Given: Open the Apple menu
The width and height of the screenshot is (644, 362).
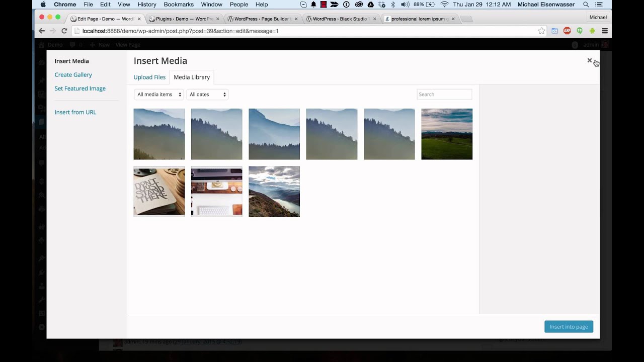Looking at the screenshot, I should (43, 5).
